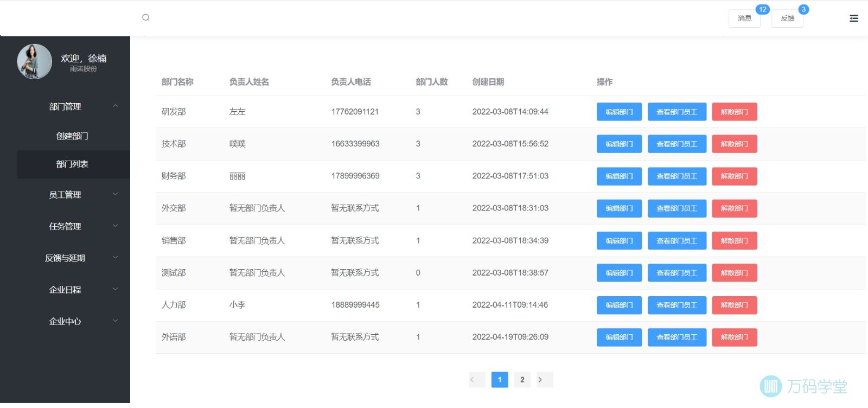Open the 消息 messages button
The height and width of the screenshot is (408, 868).
pyautogui.click(x=744, y=18)
